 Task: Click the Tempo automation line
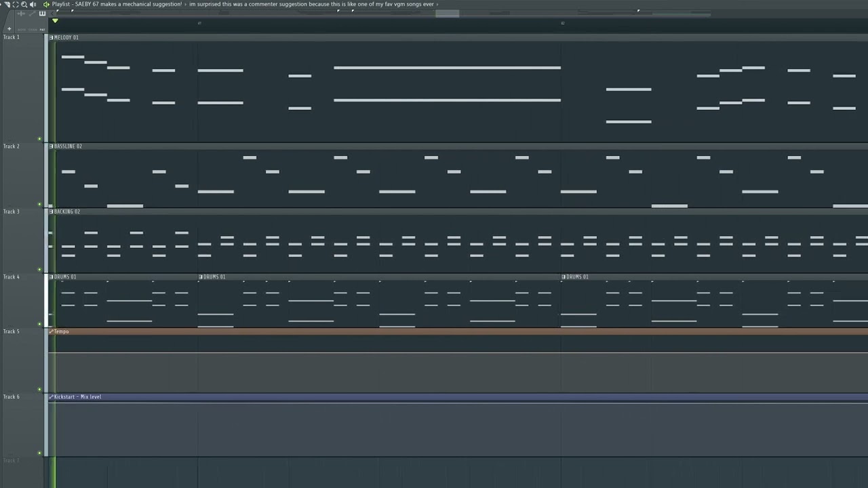tap(458, 352)
